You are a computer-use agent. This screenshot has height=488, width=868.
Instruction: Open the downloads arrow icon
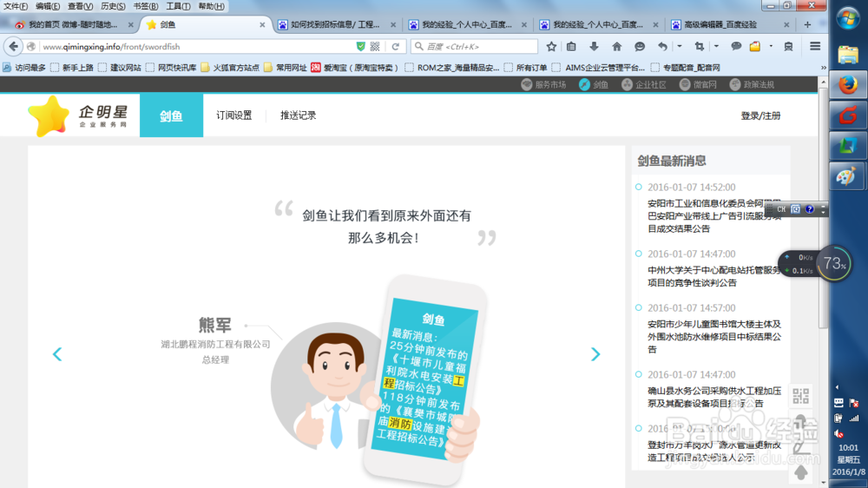pos(594,47)
